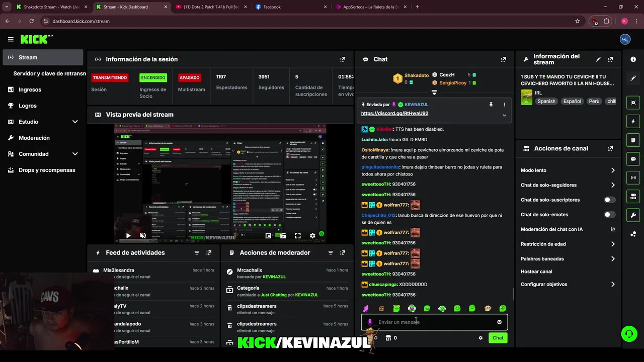Enable Chat de solo-emotes switch
The height and width of the screenshot is (362, 644).
609,215
